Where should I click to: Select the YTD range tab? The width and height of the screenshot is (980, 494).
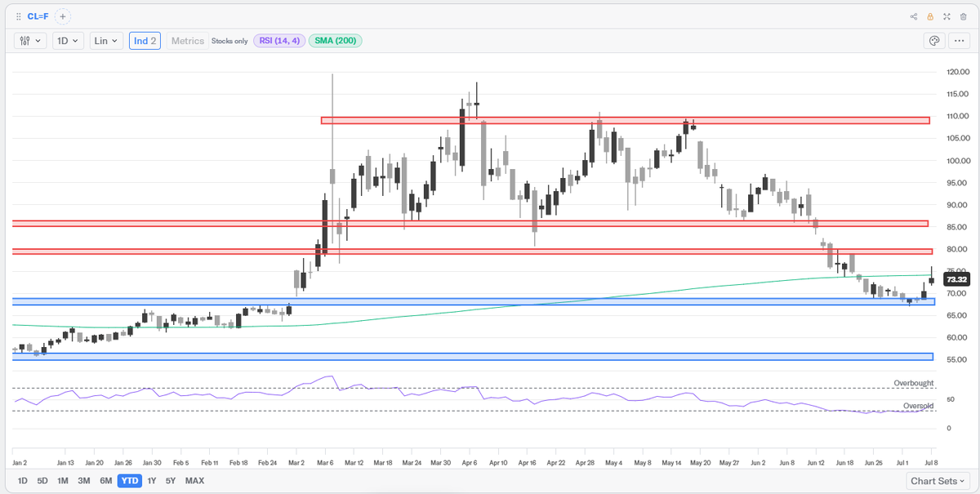[129, 481]
